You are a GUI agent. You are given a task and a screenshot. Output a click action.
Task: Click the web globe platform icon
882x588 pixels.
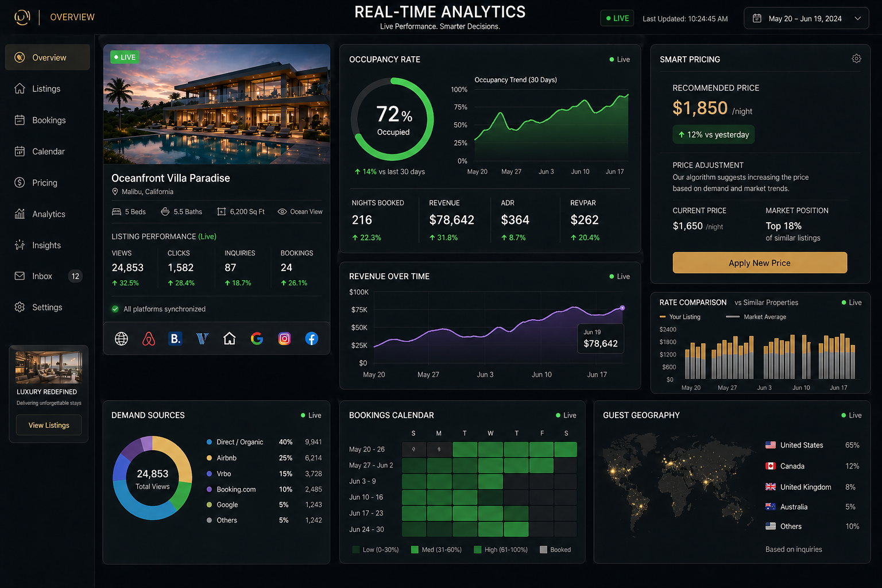tap(121, 339)
